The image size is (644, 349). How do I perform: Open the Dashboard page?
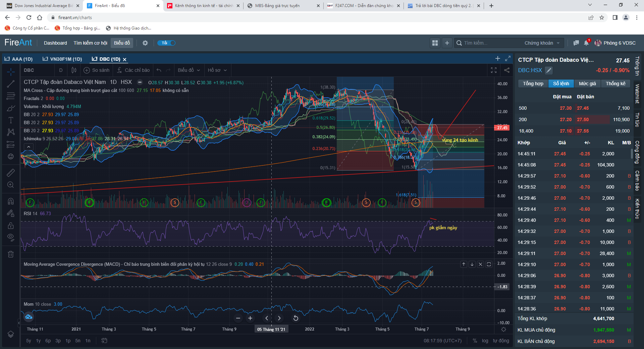[55, 43]
